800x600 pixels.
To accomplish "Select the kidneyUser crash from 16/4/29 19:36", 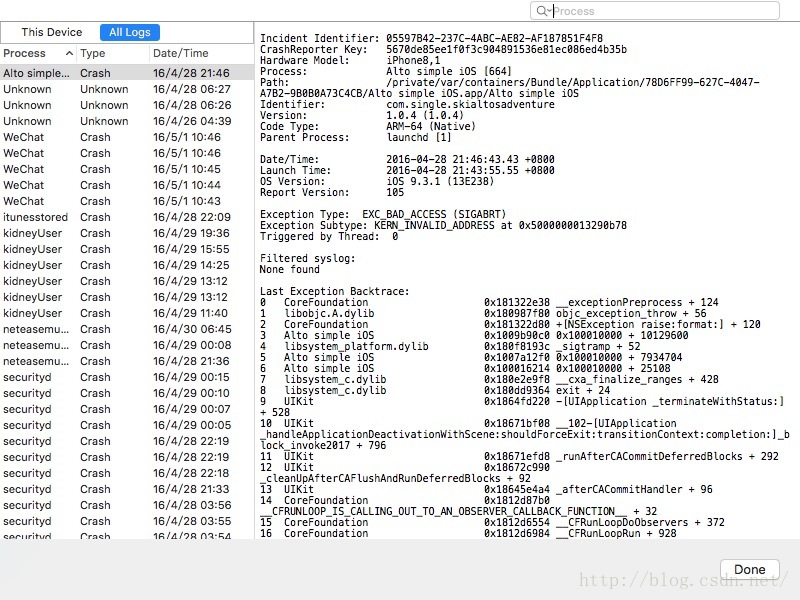I will (127, 233).
